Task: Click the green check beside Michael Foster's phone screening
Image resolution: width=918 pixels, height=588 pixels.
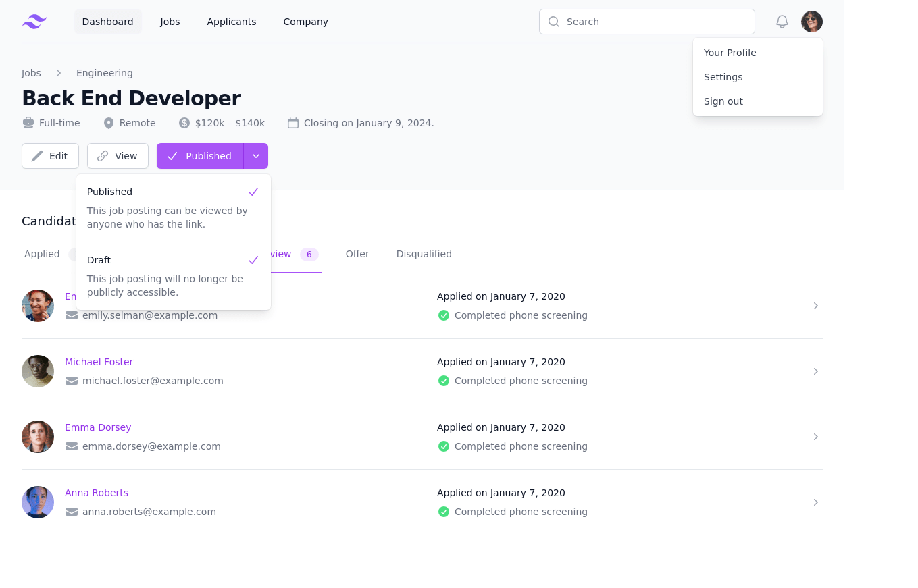Action: [444, 381]
